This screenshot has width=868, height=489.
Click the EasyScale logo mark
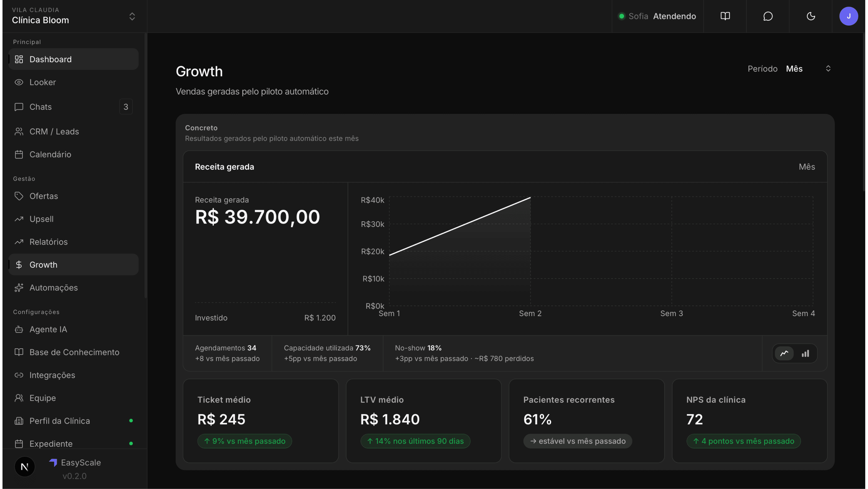[x=53, y=462]
